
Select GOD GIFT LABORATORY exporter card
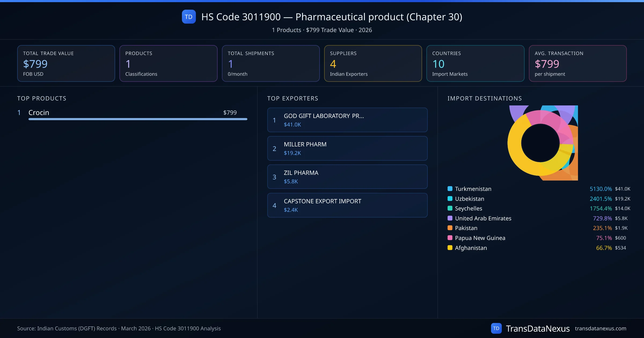pos(347,120)
